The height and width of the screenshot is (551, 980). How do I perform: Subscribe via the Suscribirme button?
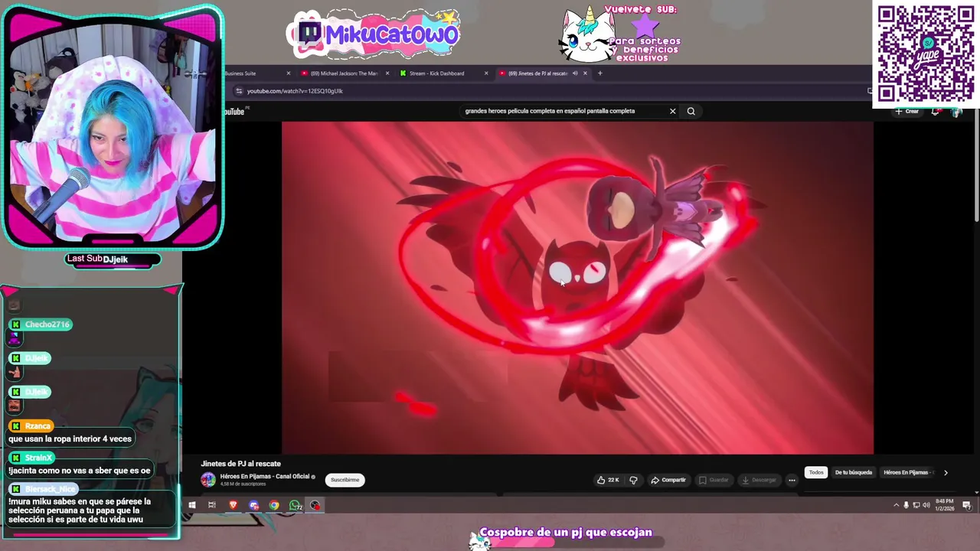pos(345,480)
